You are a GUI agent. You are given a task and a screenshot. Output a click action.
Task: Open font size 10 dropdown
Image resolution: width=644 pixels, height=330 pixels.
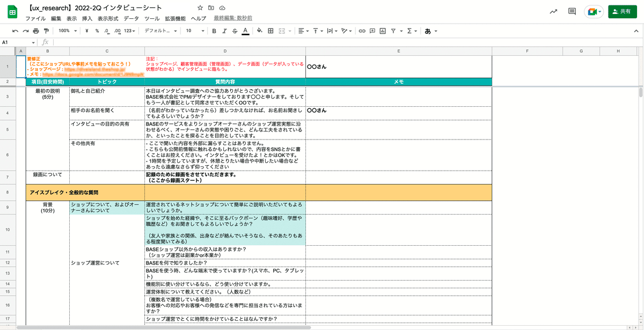[x=194, y=31]
